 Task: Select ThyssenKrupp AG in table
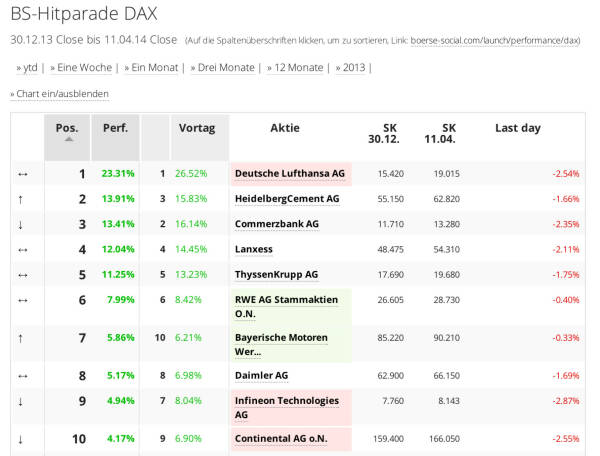click(276, 274)
